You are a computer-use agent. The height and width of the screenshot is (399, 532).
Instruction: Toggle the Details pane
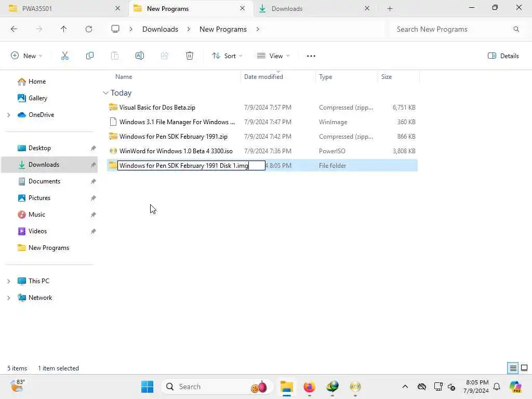click(x=503, y=56)
